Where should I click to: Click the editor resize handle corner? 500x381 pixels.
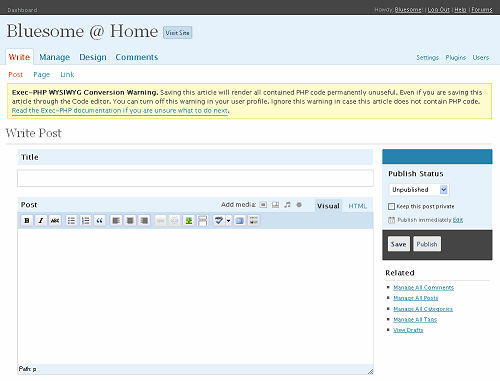click(x=370, y=371)
